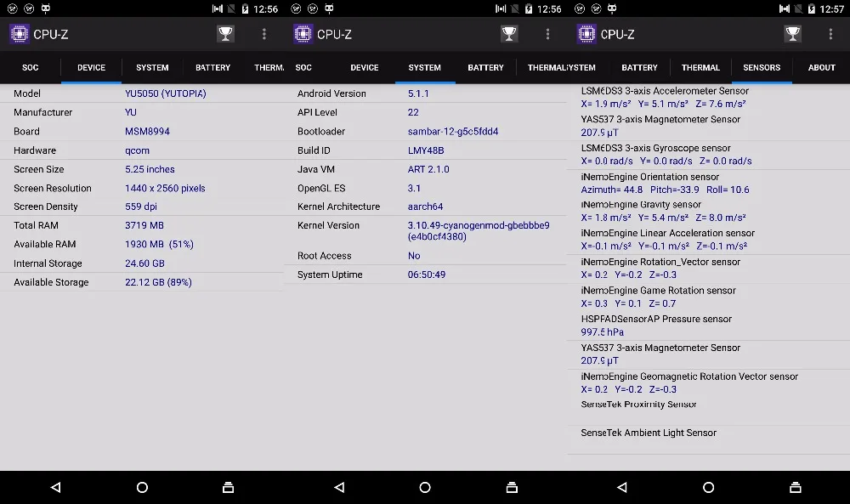This screenshot has height=504, width=850.
Task: Tap the Android home button below System screen
Action: point(425,487)
